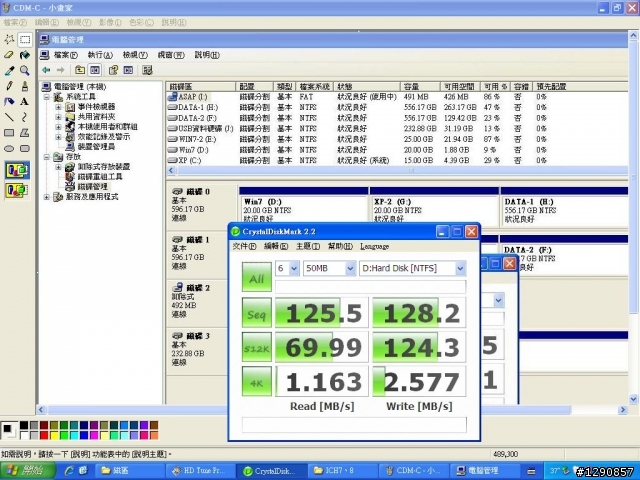Click the WIN7-2 (E:) volume row

pyautogui.click(x=397, y=139)
